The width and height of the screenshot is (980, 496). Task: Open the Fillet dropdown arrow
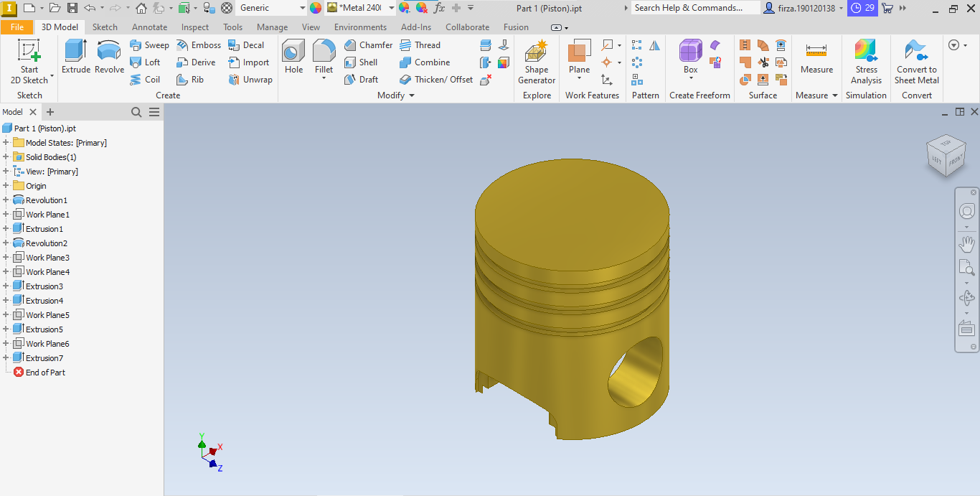tap(324, 78)
